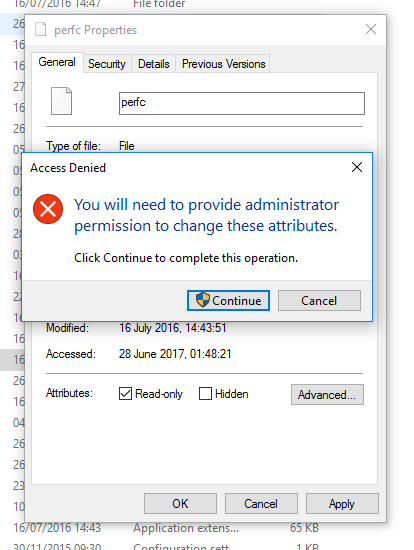This screenshot has height=550, width=414.
Task: Switch to the Security tab
Action: point(107,64)
